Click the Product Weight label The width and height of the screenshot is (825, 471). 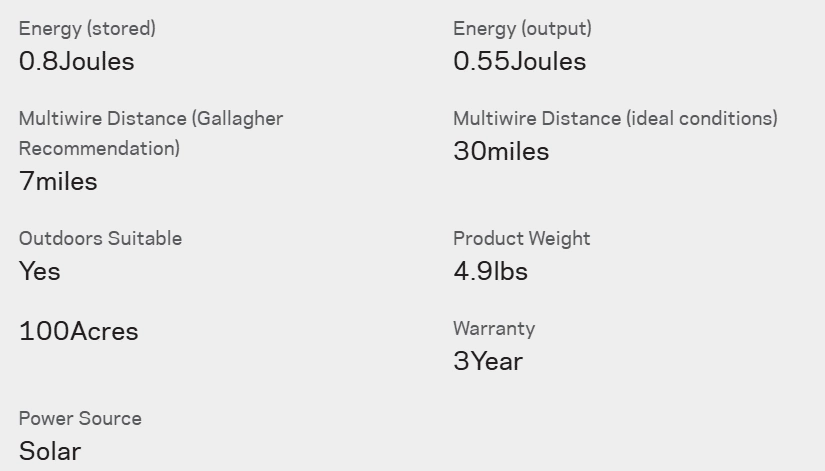coord(522,238)
